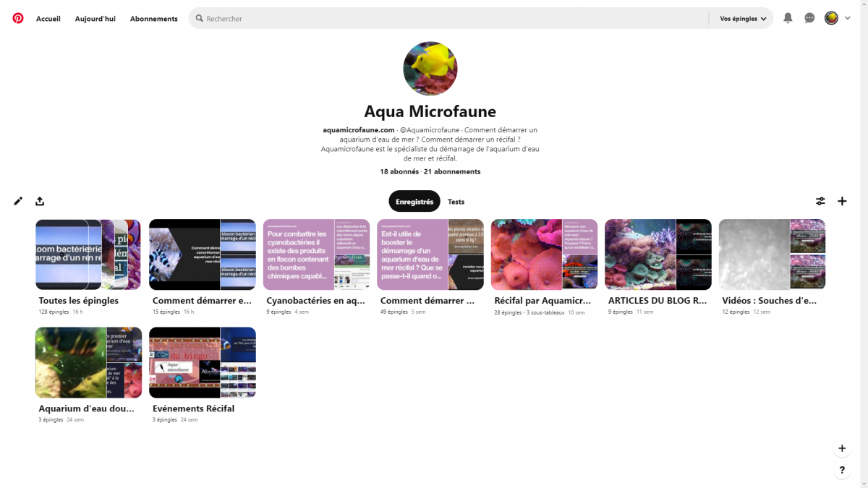Screen dimensions: 868x488
Task: Click the '@Aquamicrofaune' username text
Action: 430,129
